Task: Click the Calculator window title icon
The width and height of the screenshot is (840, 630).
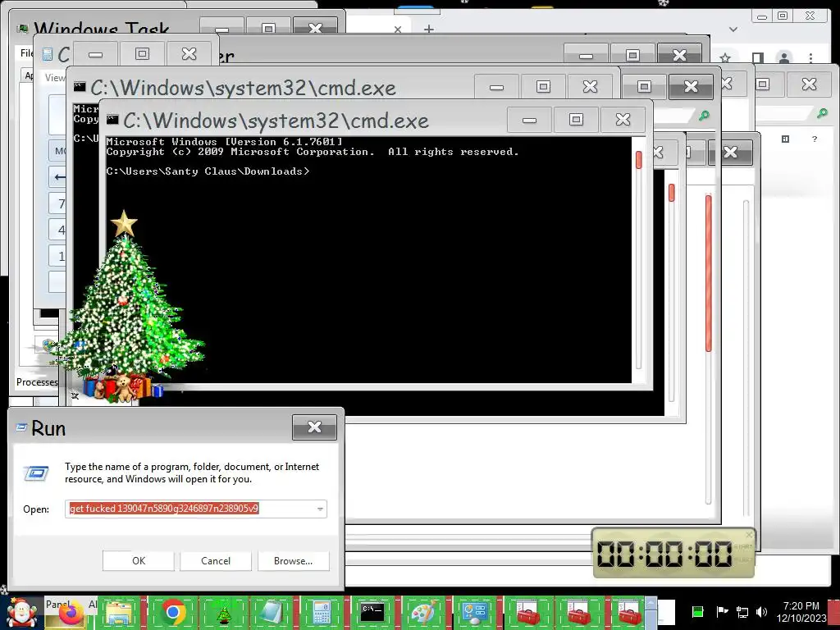Action: coord(48,54)
